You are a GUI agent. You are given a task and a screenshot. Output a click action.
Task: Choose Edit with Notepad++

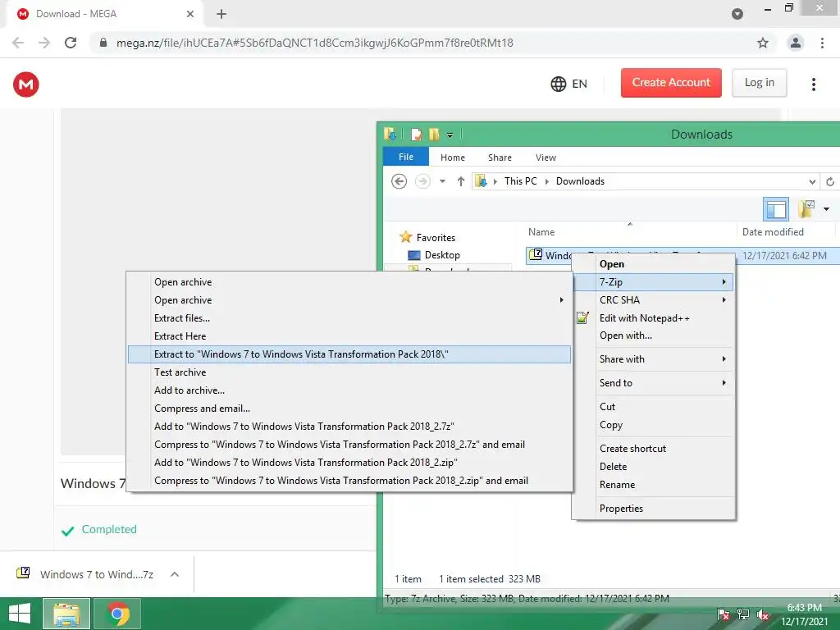pyautogui.click(x=653, y=318)
